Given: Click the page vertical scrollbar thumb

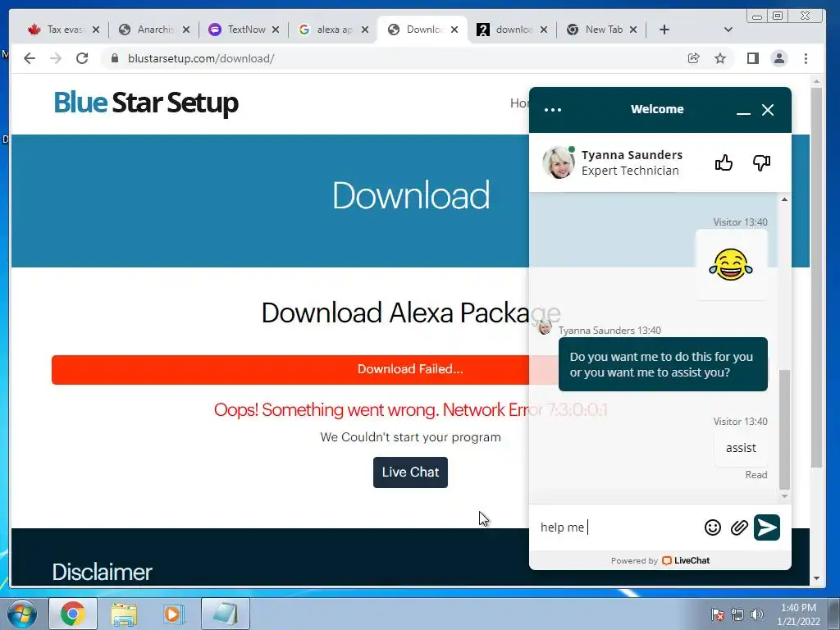Looking at the screenshot, I should coord(816,277).
